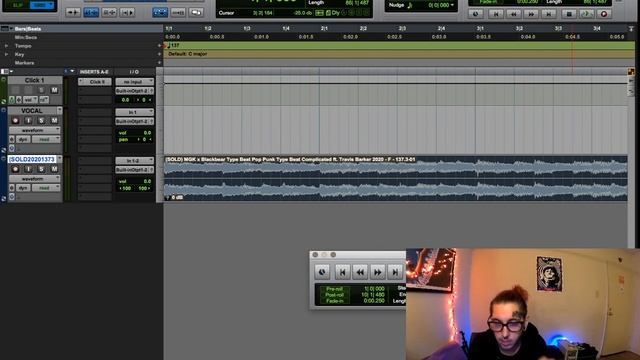This screenshot has height=360, width=640.
Task: Select the highlighted Grid edit mode button
Action: pyautogui.click(x=42, y=5)
